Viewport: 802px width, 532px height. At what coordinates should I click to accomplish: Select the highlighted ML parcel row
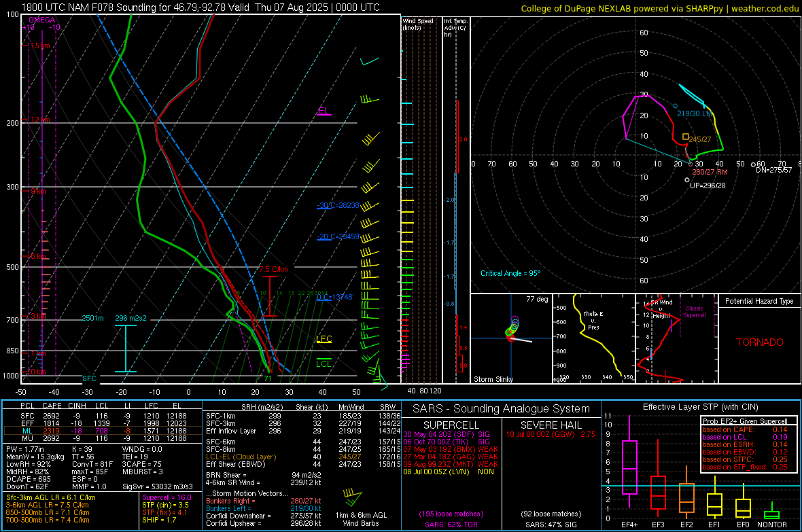click(102, 431)
